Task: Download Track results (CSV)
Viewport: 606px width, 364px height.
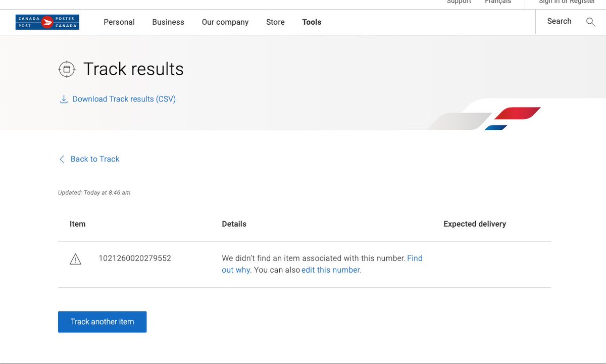Action: [x=124, y=99]
